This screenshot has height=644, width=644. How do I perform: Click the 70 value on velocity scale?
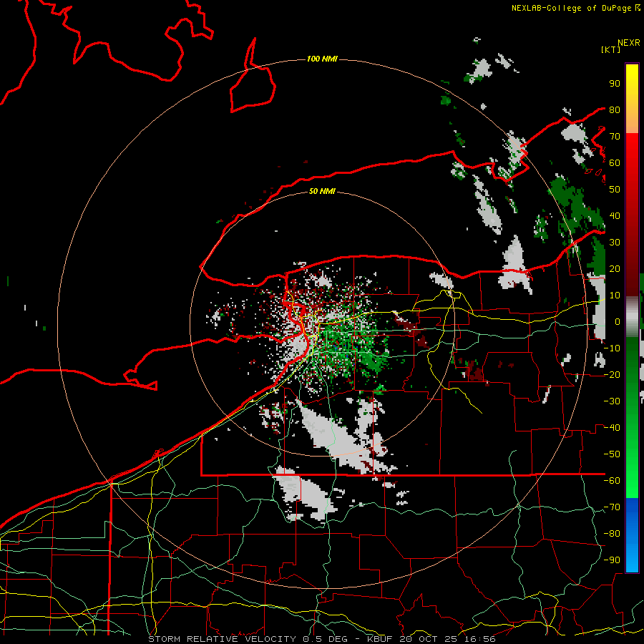point(615,136)
